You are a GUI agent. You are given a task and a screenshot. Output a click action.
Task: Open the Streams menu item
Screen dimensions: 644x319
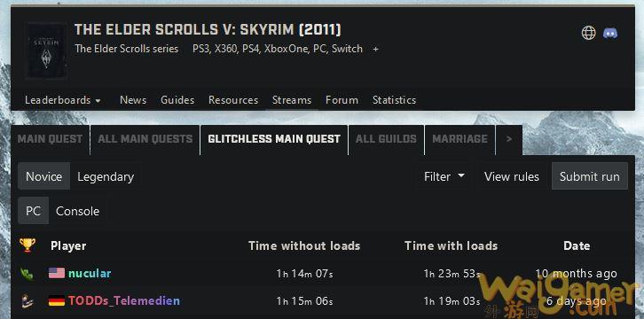click(x=292, y=100)
